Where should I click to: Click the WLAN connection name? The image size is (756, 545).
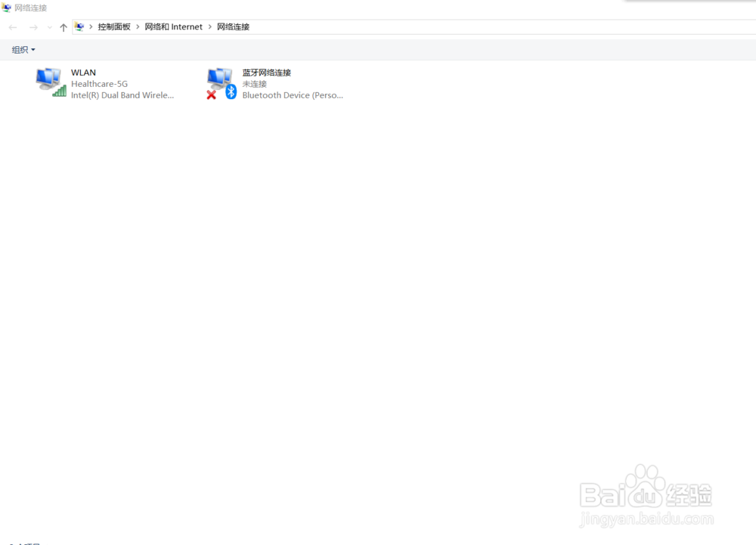point(83,73)
